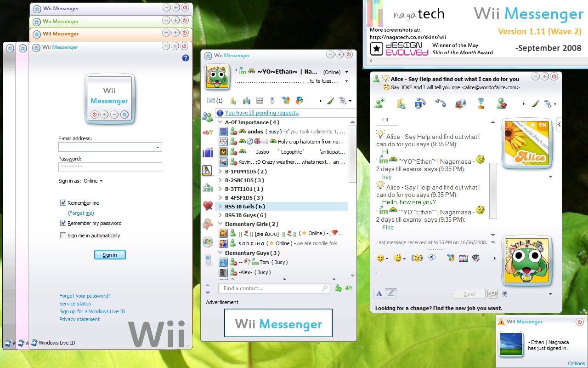Screen dimensions: 588x368
Task: Open the E-mail address combo box dropdown
Action: coord(158,147)
